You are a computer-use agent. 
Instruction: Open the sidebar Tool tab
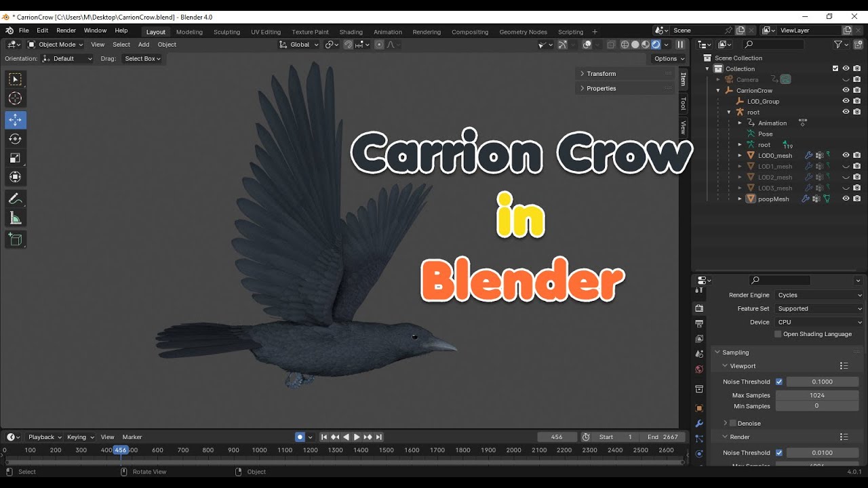point(683,104)
